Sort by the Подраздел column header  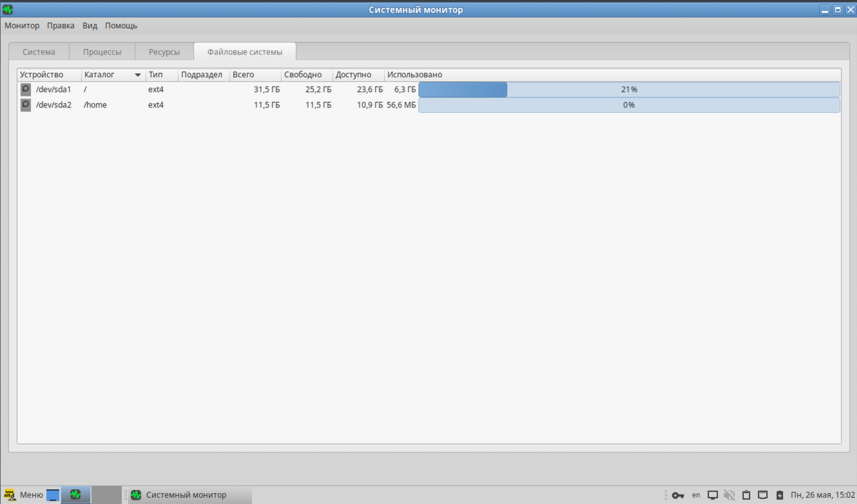204,75
